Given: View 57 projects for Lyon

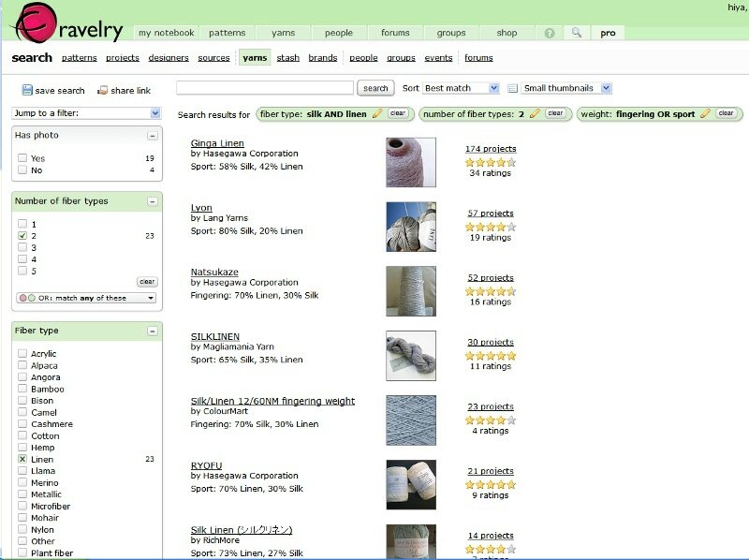Looking at the screenshot, I should point(491,214).
